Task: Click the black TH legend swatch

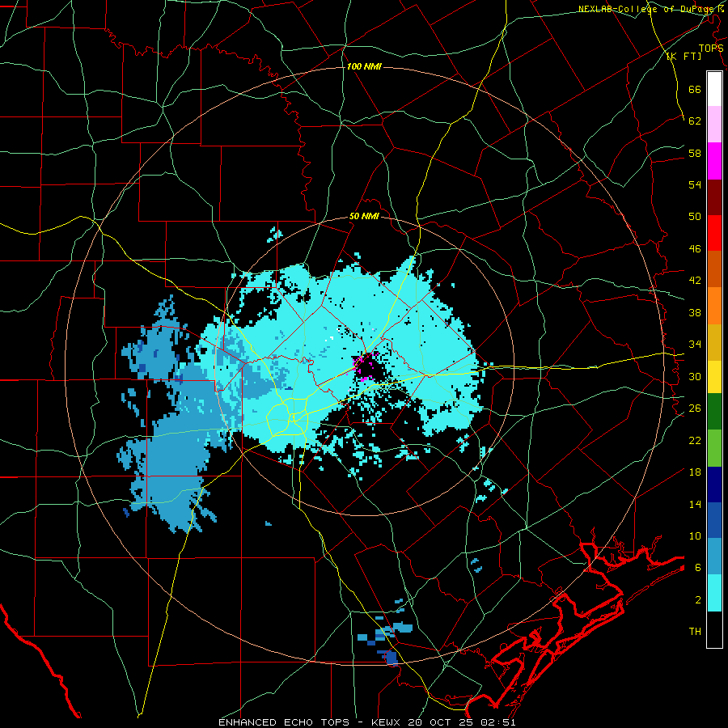Action: click(x=714, y=629)
